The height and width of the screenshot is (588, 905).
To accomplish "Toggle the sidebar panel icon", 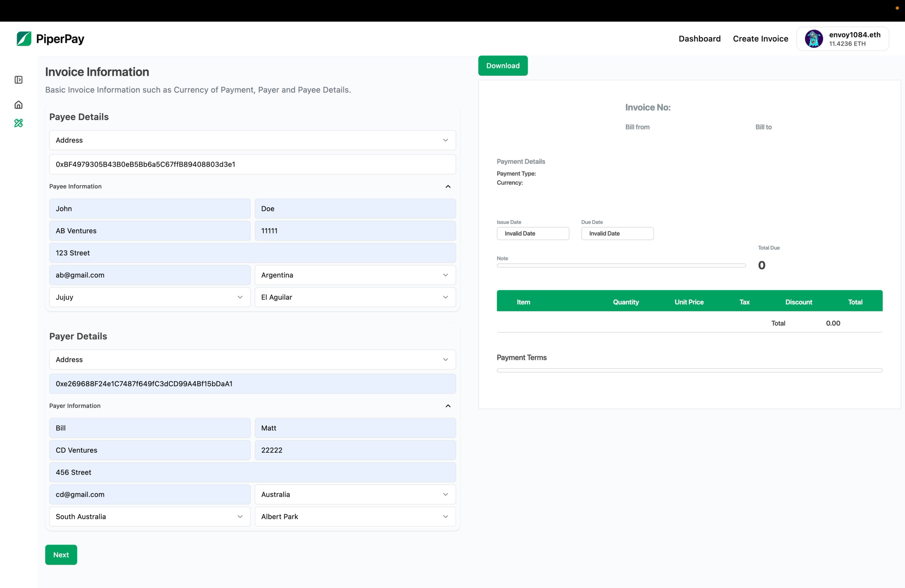I will coord(18,80).
